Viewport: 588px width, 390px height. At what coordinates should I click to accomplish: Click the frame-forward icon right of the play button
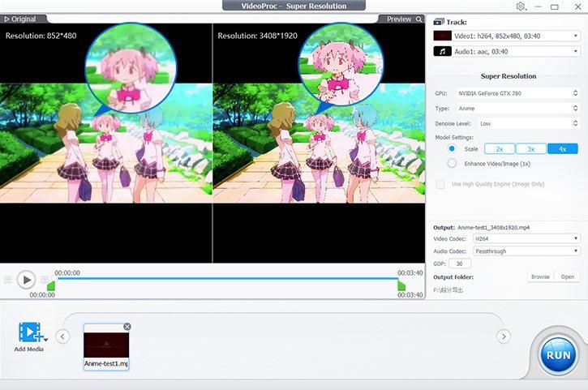point(45,280)
